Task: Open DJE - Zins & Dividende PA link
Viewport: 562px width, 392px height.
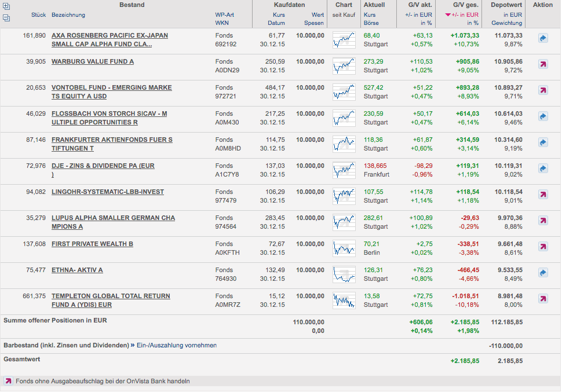Action: coord(103,170)
